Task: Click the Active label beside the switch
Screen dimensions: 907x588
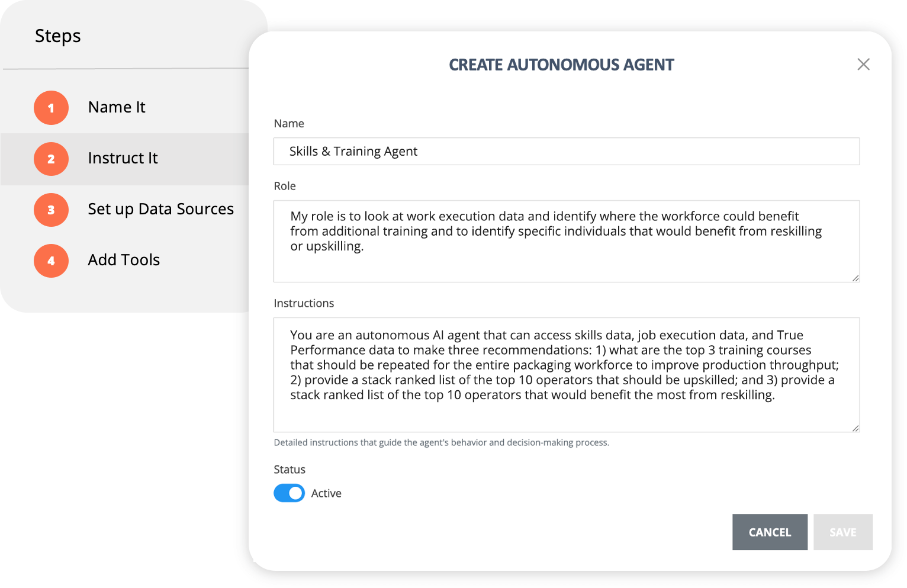Action: click(326, 493)
